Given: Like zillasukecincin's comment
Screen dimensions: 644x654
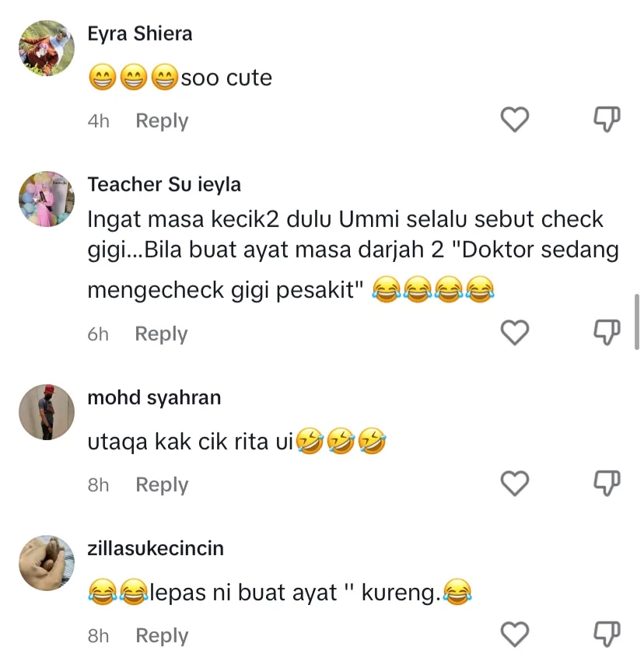Looking at the screenshot, I should tap(515, 634).
